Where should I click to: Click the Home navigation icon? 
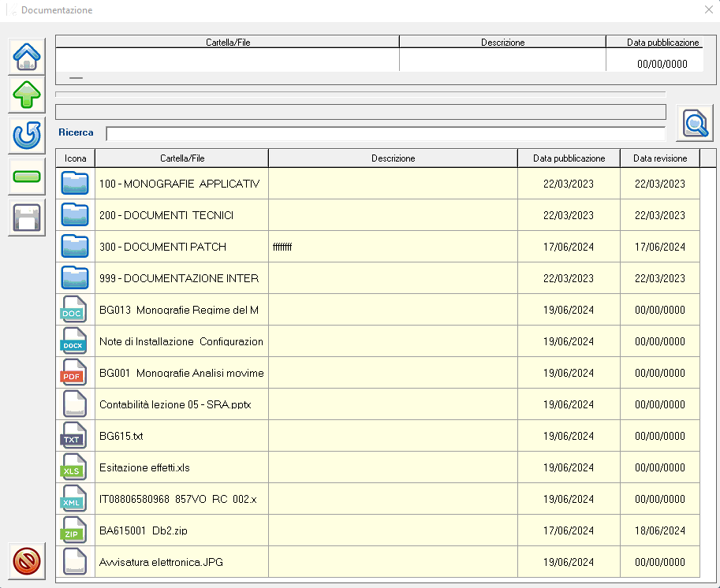pos(27,56)
